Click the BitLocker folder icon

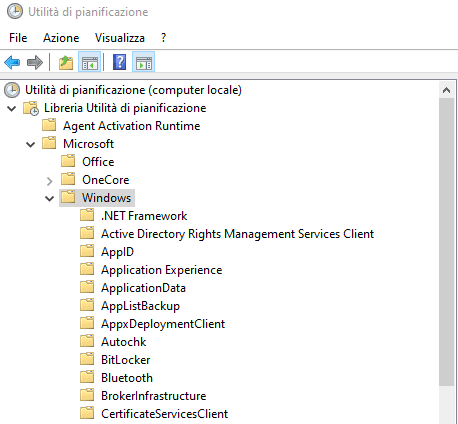coord(87,359)
